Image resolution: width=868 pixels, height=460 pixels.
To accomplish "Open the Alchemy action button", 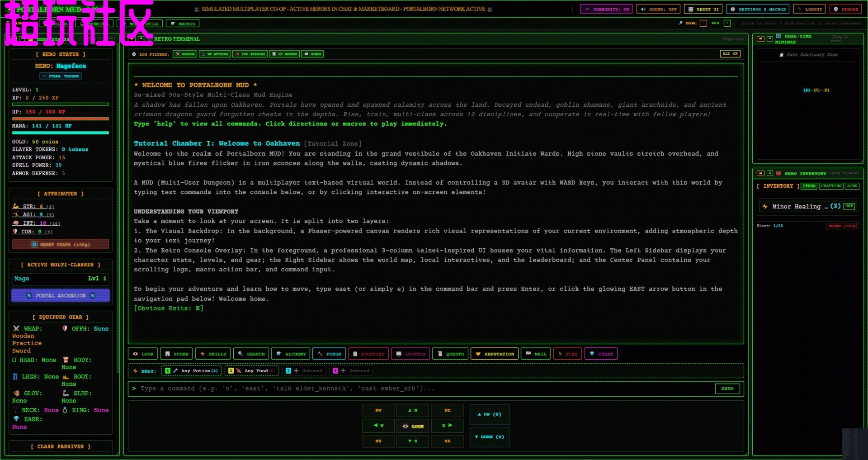I will (x=291, y=354).
